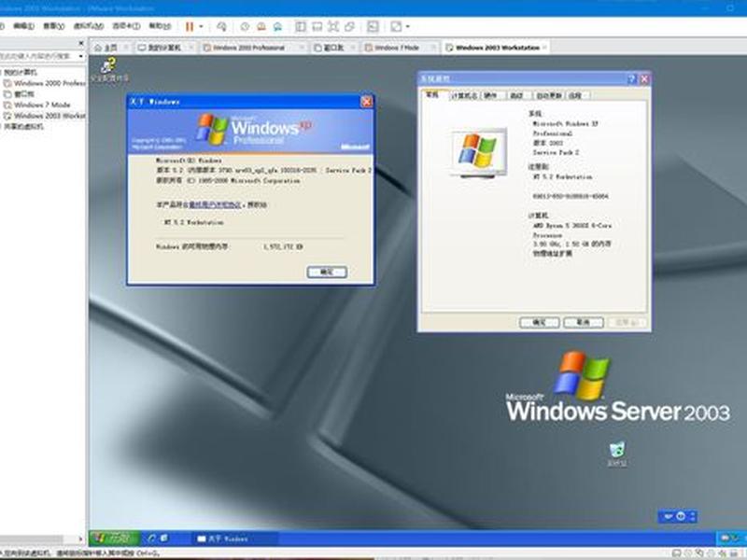Open the 查看(V) menu
The width and height of the screenshot is (747, 560).
pos(54,26)
